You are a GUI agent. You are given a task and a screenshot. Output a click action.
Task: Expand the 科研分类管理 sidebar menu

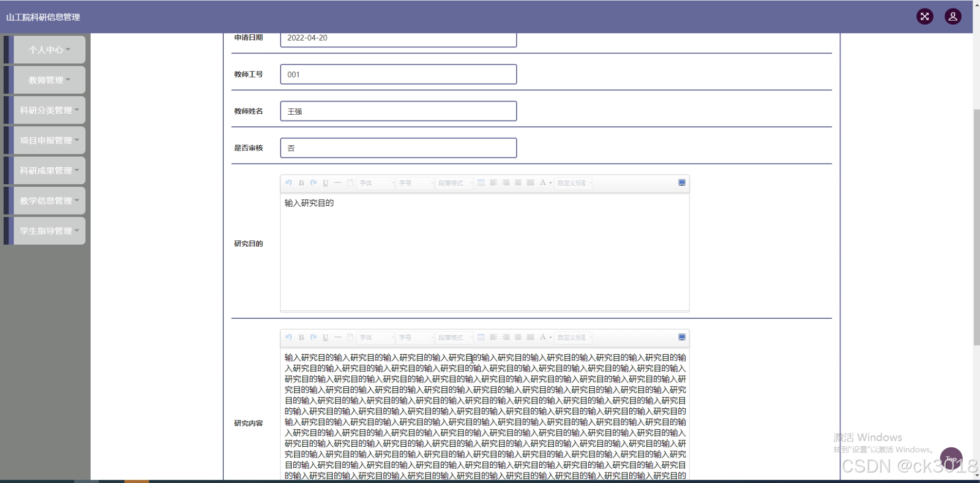[50, 110]
